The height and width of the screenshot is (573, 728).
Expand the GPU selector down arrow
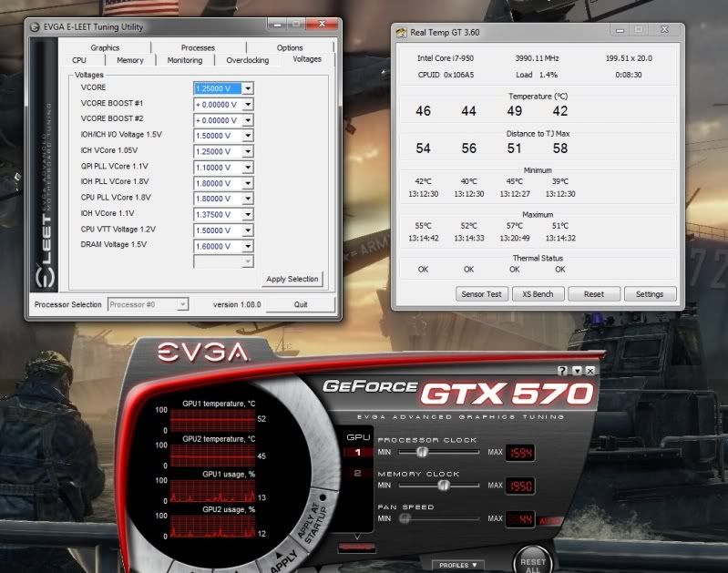(357, 537)
